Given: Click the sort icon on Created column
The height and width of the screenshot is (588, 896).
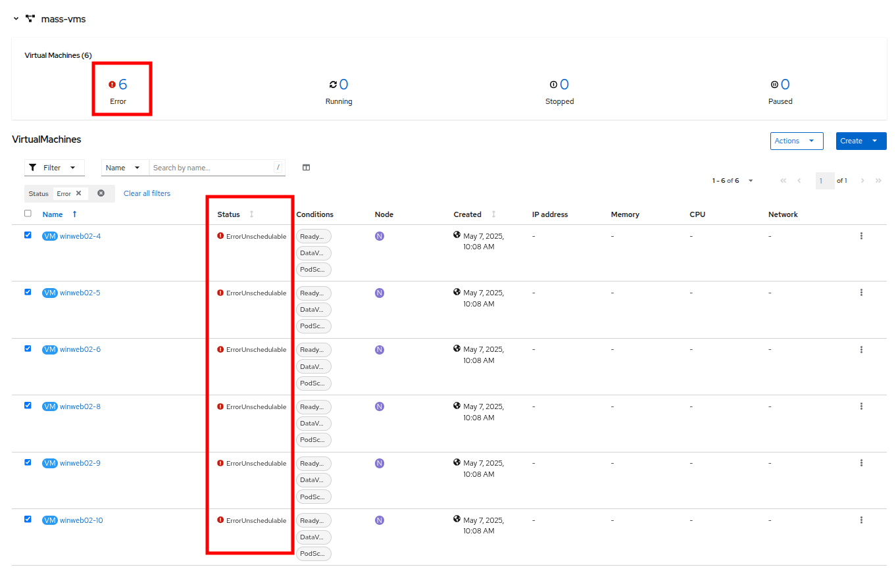Looking at the screenshot, I should [493, 214].
